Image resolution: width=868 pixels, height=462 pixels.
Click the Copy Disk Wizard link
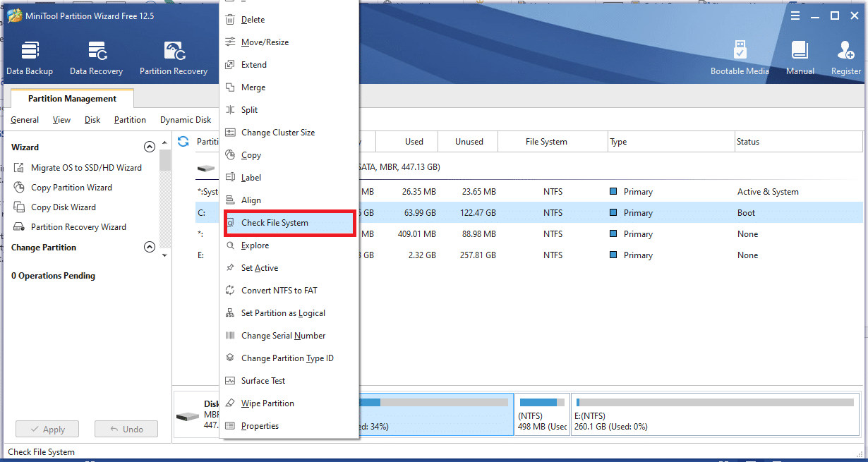(x=64, y=207)
